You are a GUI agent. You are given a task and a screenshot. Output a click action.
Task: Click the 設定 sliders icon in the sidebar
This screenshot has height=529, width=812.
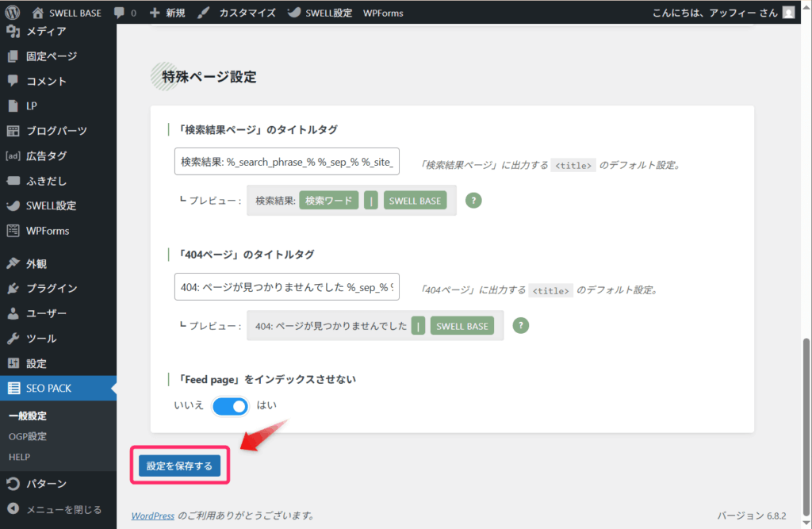pyautogui.click(x=13, y=363)
